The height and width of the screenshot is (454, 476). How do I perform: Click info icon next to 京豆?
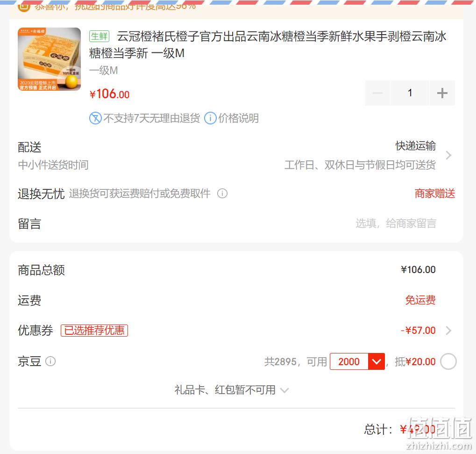point(50,361)
